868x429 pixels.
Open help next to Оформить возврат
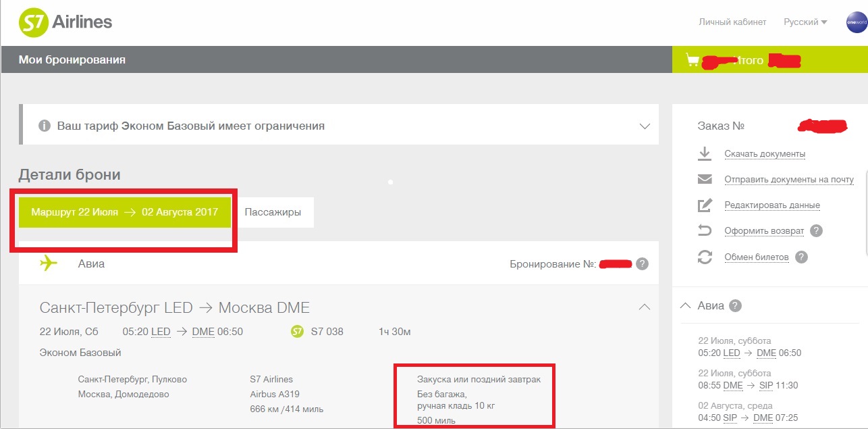(x=817, y=231)
